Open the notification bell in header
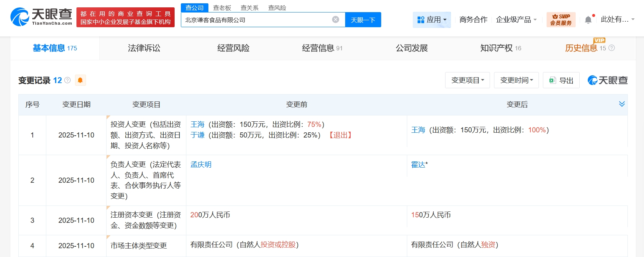Viewport: 644px width, 257px height. click(588, 20)
